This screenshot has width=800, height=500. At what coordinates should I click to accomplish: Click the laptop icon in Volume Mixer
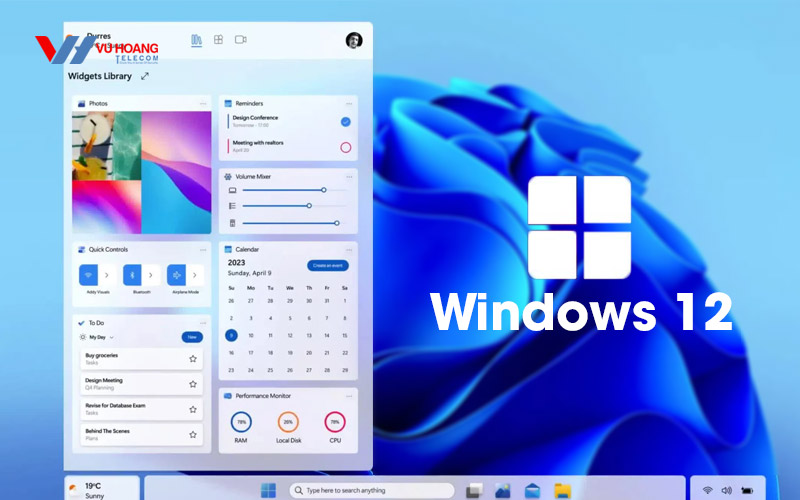click(232, 190)
